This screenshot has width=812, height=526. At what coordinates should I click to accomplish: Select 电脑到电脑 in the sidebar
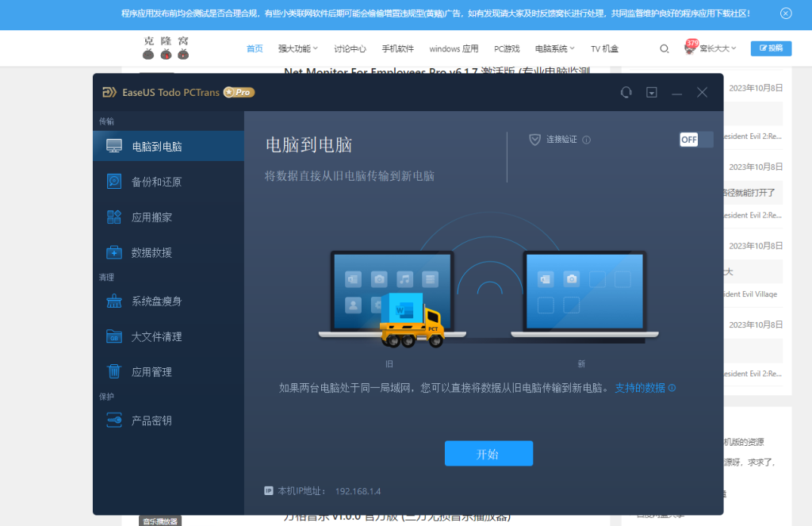click(168, 146)
